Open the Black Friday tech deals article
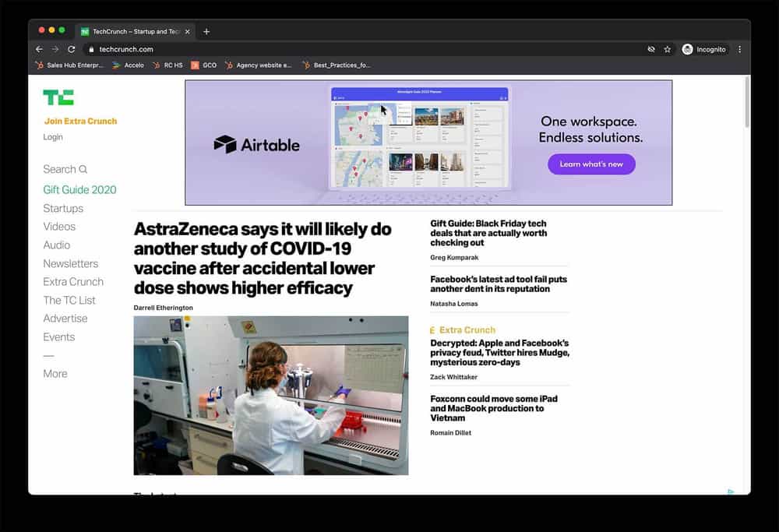Viewport: 779px width, 532px height. point(488,233)
